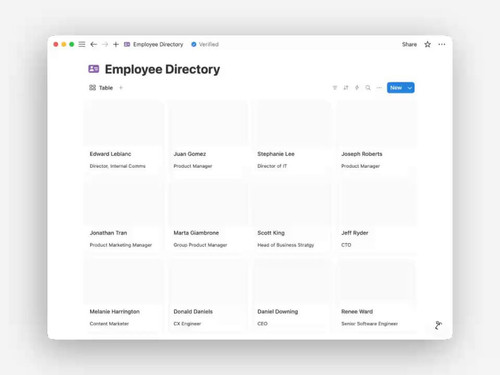Click the Employee Directory breadcrumb icon

pos(127,44)
